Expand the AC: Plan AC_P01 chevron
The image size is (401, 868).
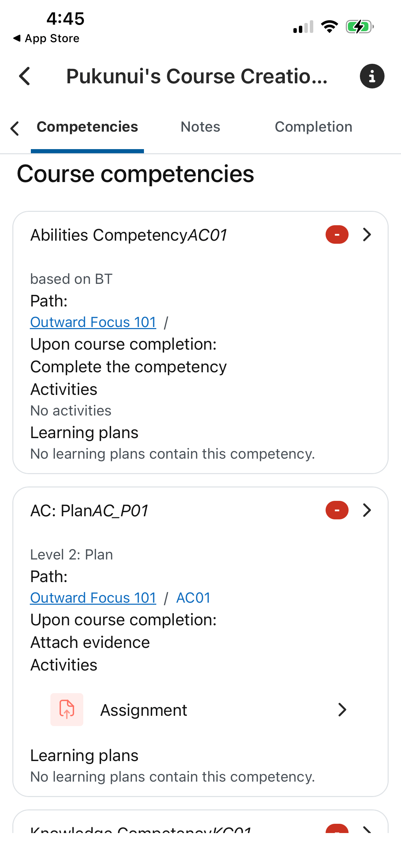click(x=367, y=510)
